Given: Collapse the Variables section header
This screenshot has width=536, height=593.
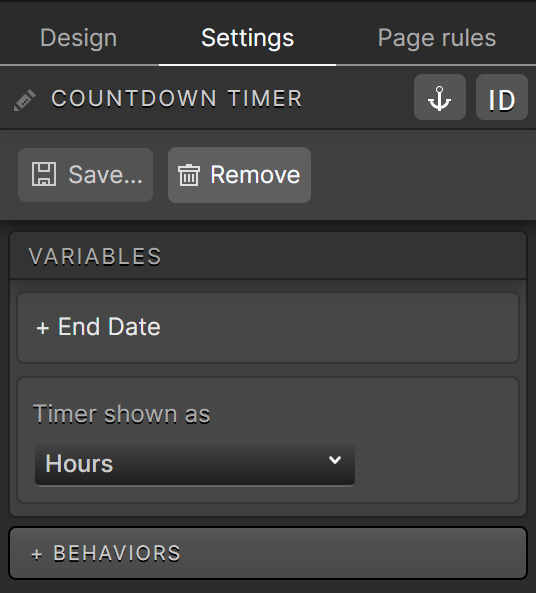Looking at the screenshot, I should pyautogui.click(x=268, y=256).
